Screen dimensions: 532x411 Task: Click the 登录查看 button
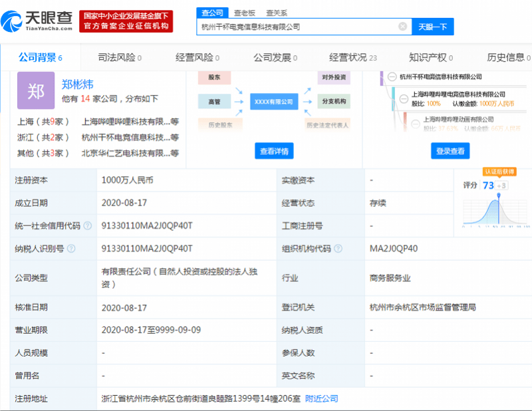click(x=450, y=151)
